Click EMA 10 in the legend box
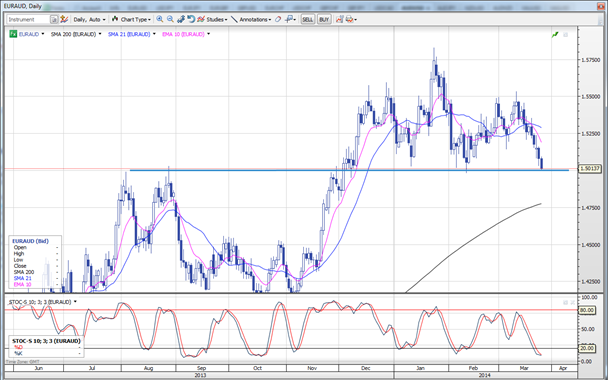 click(22, 285)
